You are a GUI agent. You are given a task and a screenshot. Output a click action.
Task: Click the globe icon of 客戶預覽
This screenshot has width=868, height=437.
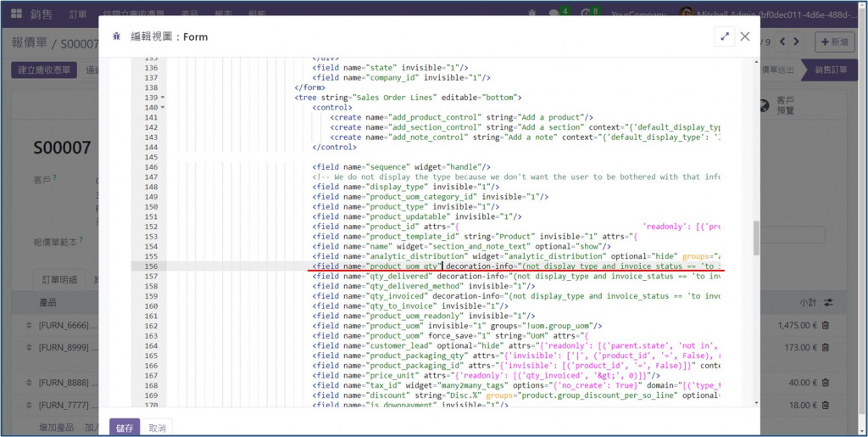(x=765, y=105)
